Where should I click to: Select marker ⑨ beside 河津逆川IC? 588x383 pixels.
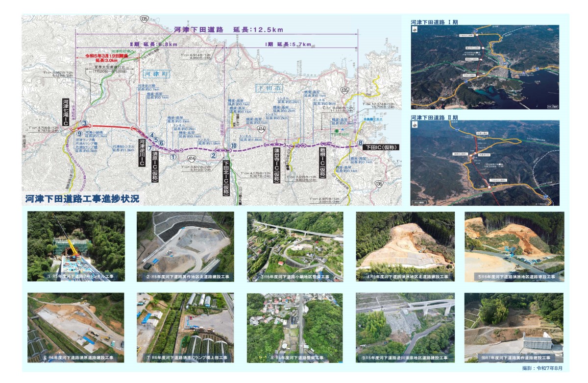79,133
